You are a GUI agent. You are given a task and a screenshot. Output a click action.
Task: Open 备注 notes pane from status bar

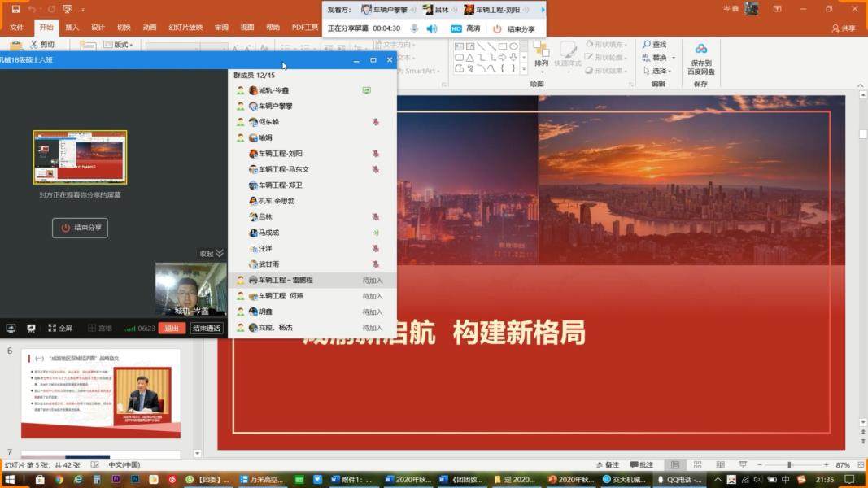point(607,464)
